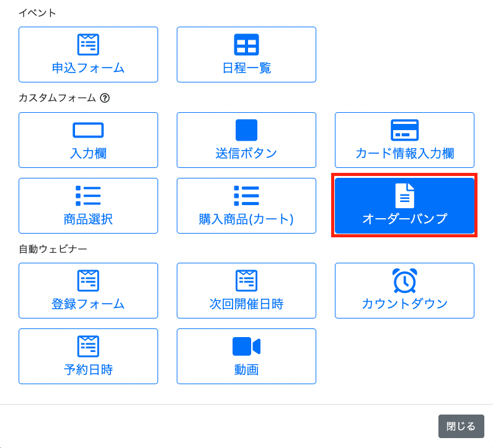Click the credit card icon for カード情報入力欄
493x448 pixels.
(x=404, y=130)
